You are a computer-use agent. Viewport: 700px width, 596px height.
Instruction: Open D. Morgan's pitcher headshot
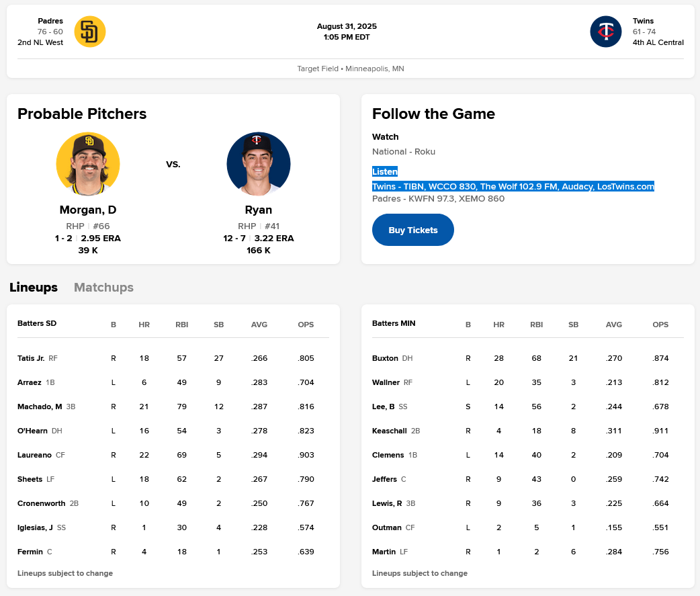click(x=88, y=163)
